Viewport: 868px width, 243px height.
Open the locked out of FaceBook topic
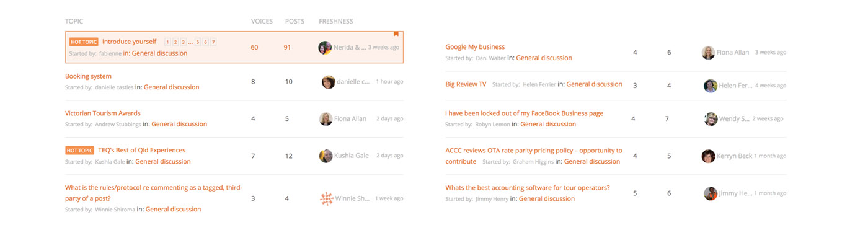[524, 113]
